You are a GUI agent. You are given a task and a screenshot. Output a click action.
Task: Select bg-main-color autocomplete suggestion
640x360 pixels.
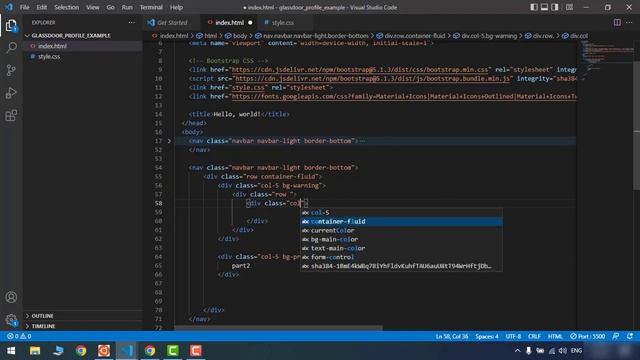[x=402, y=239]
